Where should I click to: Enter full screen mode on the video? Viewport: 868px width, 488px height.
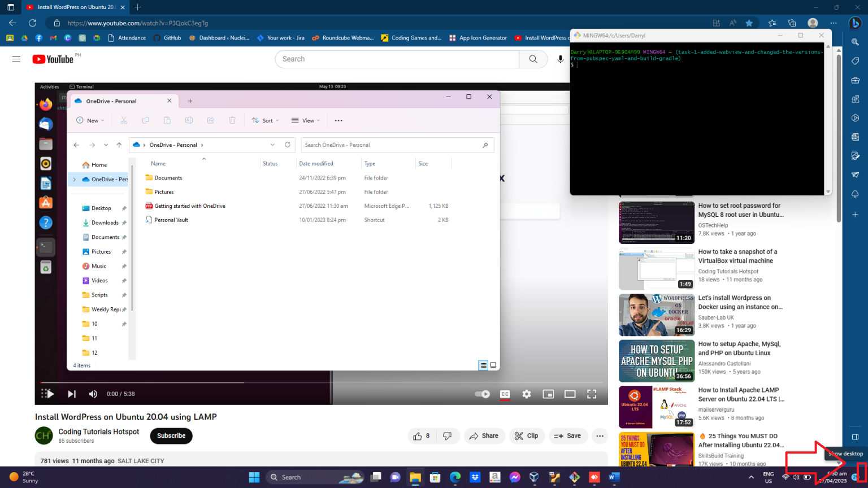[592, 394]
